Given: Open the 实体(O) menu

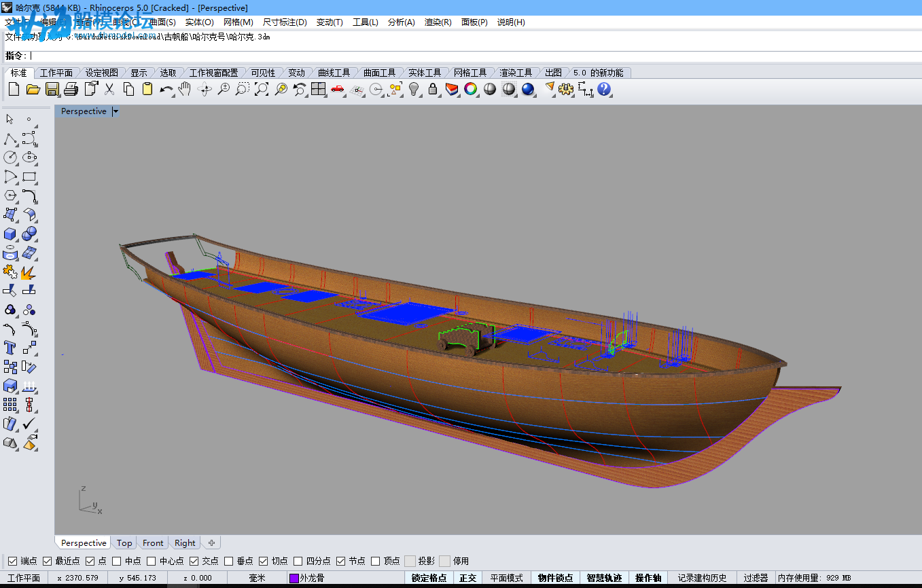Looking at the screenshot, I should pos(199,22).
